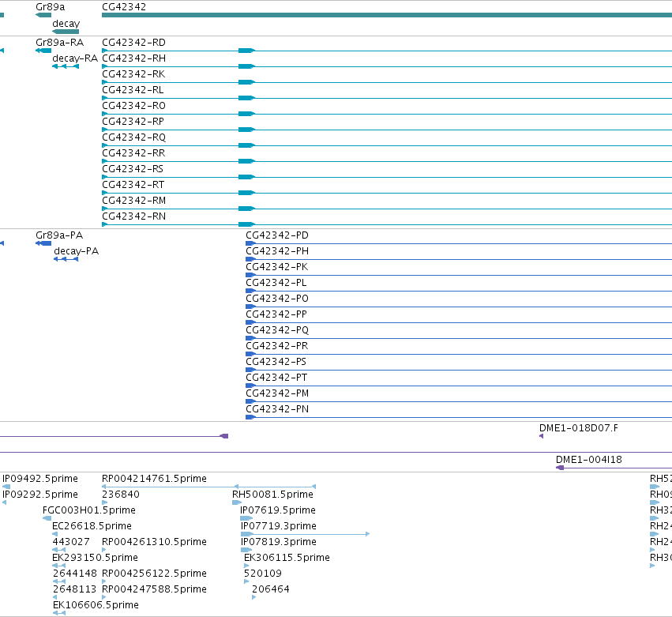Open EST RH50081.5prime
Viewport: 672px width, 617px height.
272,495
